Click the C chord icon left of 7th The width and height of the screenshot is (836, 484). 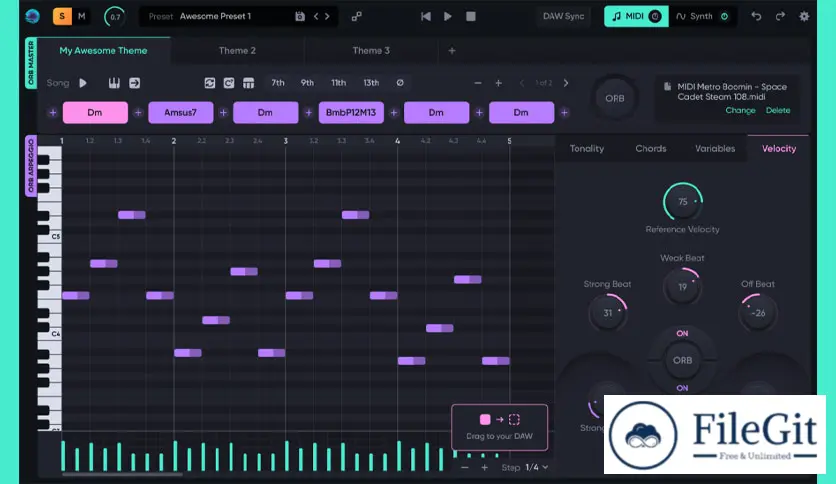(229, 83)
